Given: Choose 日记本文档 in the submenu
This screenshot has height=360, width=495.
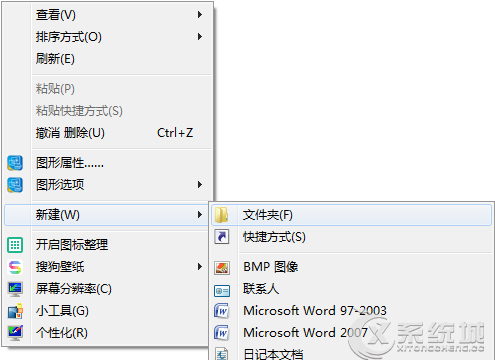Looking at the screenshot, I should click(352, 353).
